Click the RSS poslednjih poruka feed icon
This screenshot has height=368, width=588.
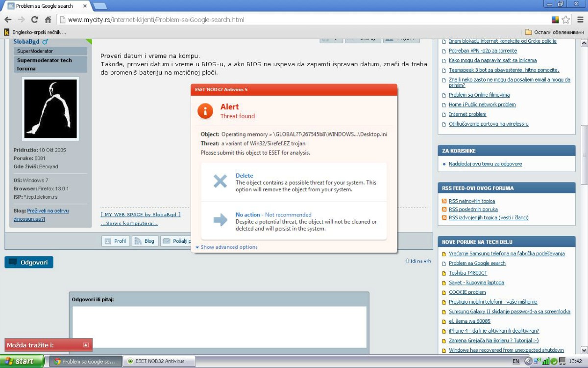[444, 210]
